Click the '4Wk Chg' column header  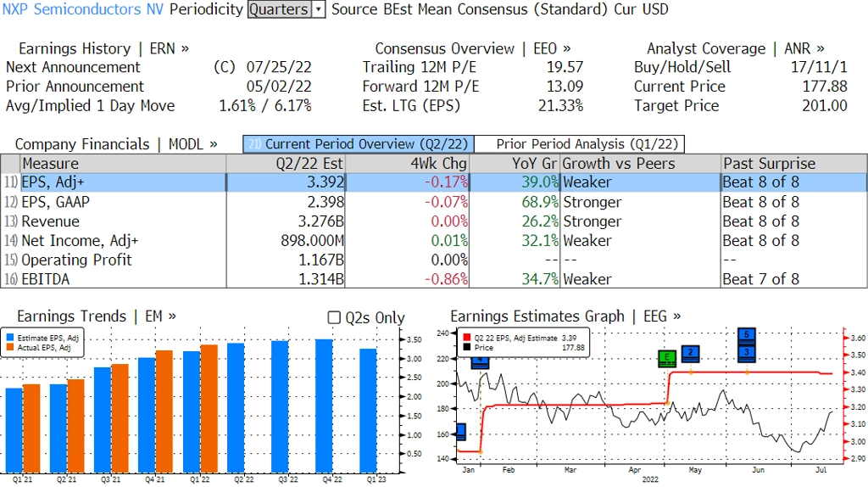click(407, 164)
